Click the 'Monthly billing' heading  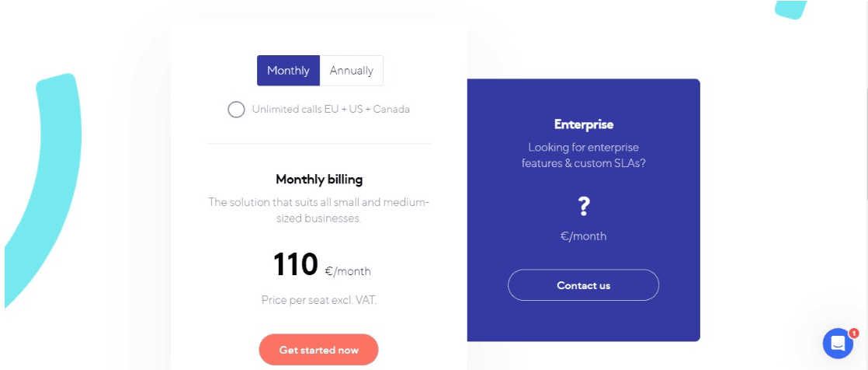point(319,180)
